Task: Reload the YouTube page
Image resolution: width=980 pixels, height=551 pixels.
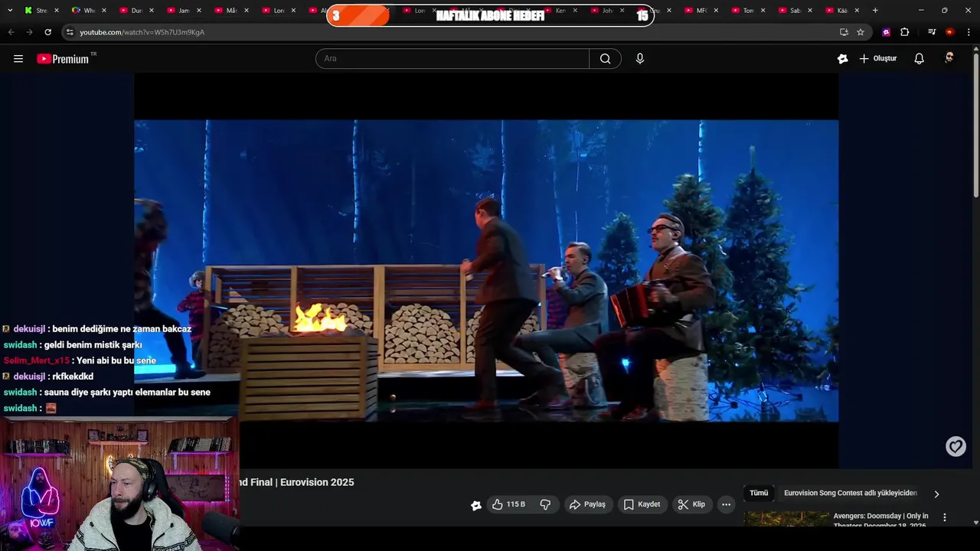Action: [x=47, y=32]
